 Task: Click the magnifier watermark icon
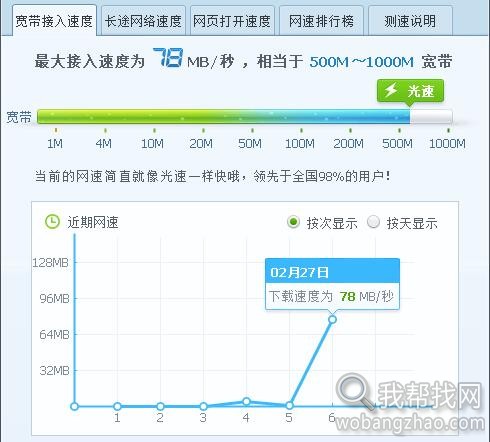(x=354, y=391)
